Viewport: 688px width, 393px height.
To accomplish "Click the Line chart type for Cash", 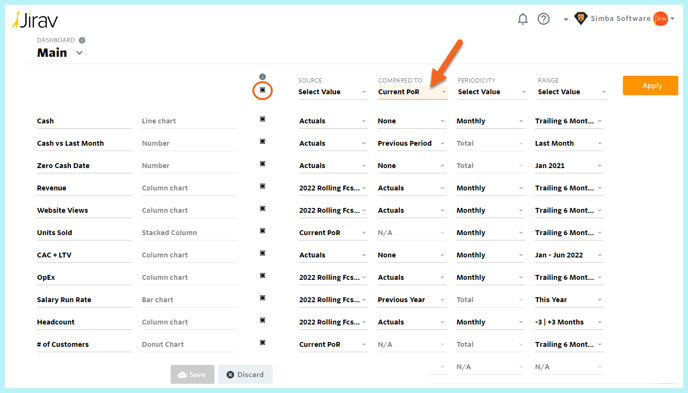I will [x=189, y=121].
